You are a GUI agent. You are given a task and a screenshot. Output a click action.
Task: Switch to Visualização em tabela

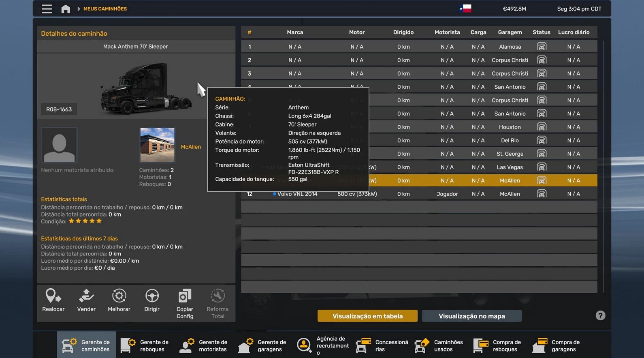pos(367,316)
